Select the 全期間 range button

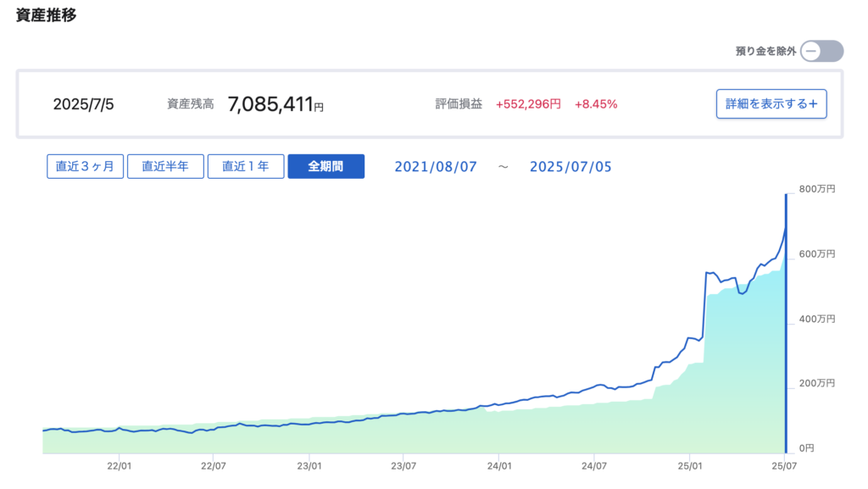click(x=325, y=166)
